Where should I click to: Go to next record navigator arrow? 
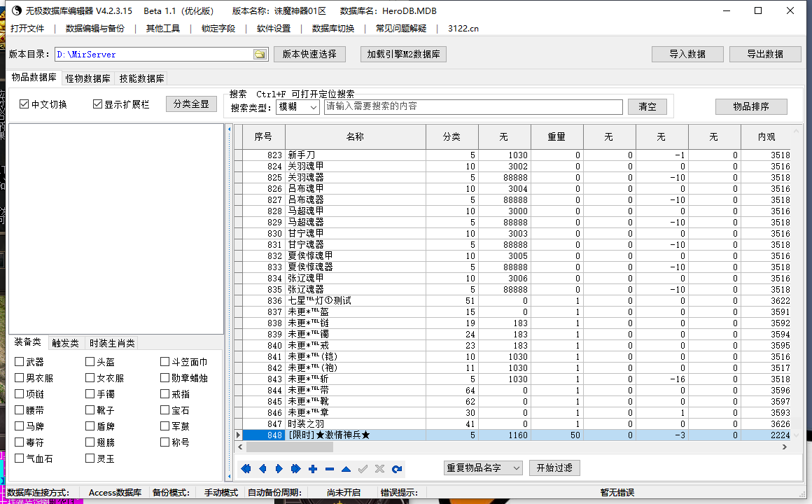[x=279, y=469]
